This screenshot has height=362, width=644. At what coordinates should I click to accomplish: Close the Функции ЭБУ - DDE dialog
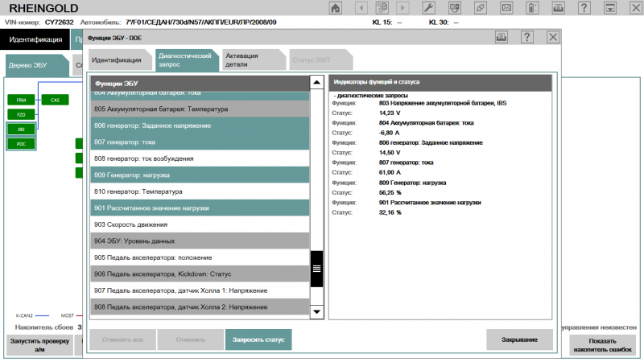tap(553, 37)
